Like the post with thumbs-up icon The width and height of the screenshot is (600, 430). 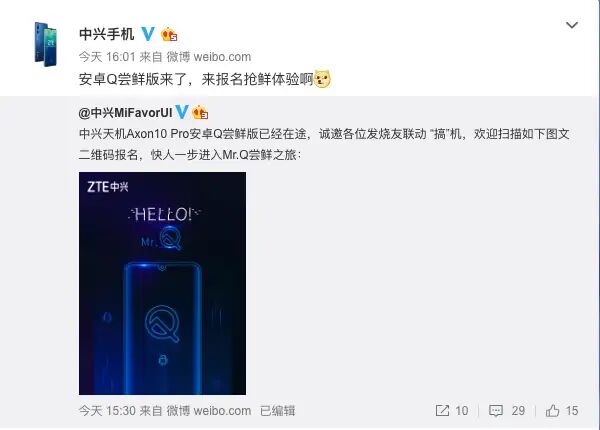click(553, 411)
